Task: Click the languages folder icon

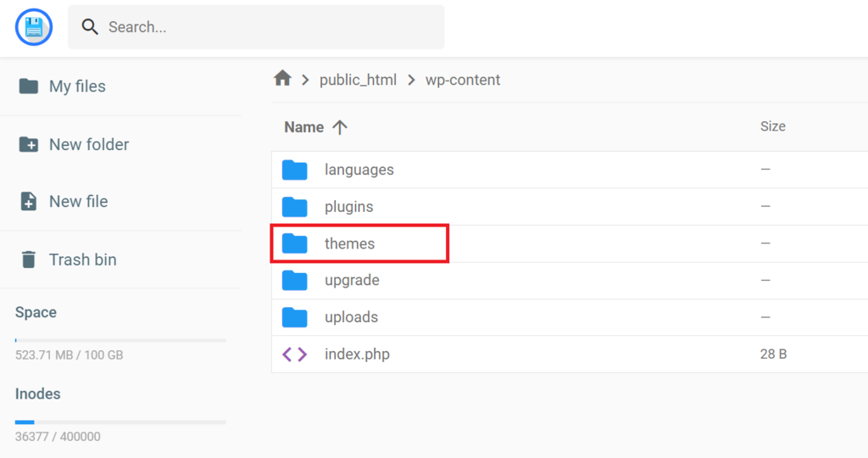Action: (294, 170)
